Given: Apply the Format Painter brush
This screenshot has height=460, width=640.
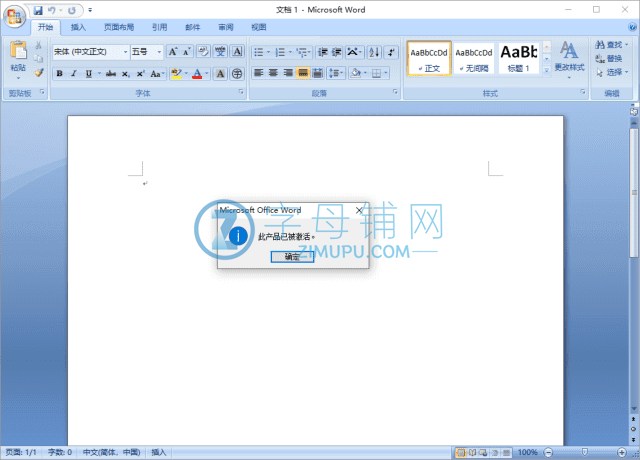Looking at the screenshot, I should point(39,73).
